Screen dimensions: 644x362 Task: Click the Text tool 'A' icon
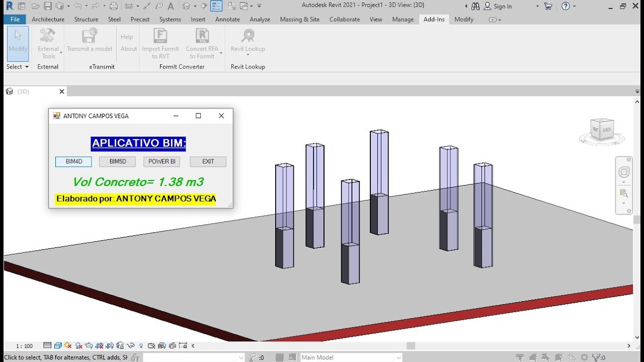[171, 6]
